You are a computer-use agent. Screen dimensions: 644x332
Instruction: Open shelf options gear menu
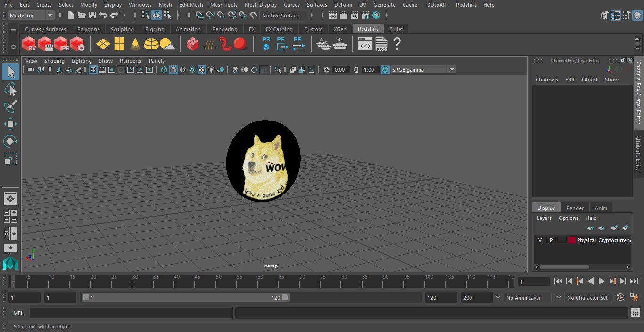click(x=13, y=47)
